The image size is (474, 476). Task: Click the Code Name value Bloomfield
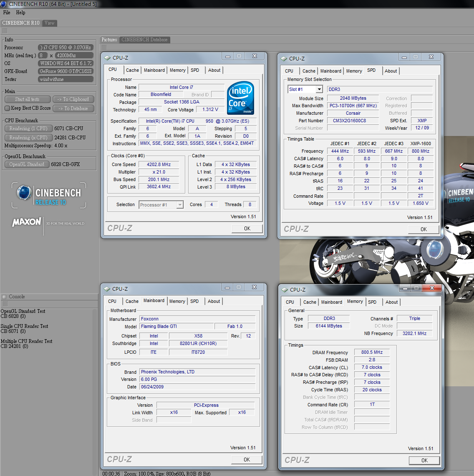161,94
